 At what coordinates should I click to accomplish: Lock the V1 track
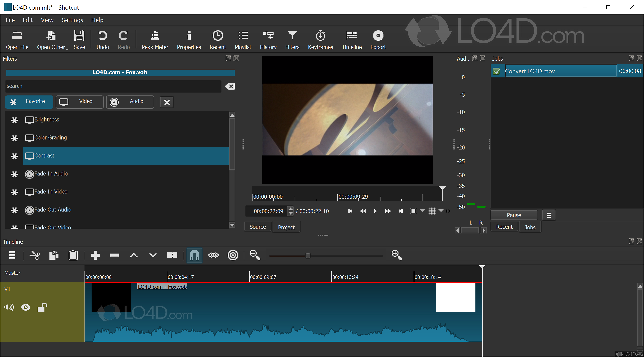click(x=42, y=307)
